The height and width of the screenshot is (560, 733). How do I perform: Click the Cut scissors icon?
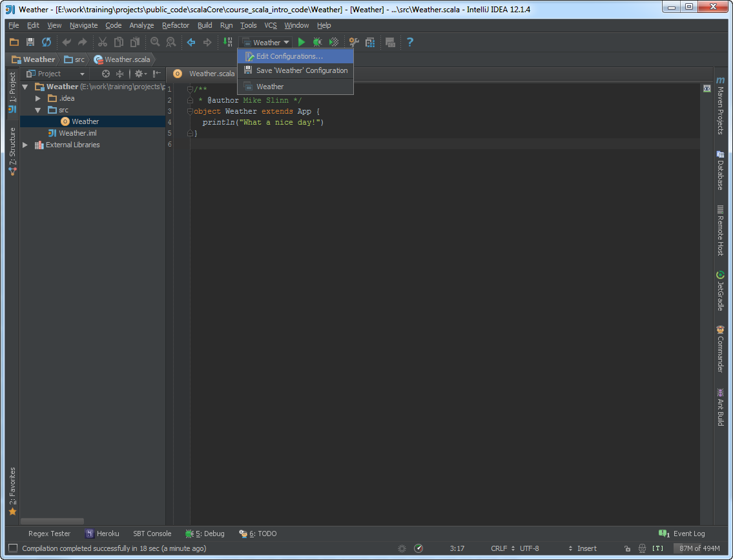pyautogui.click(x=103, y=42)
